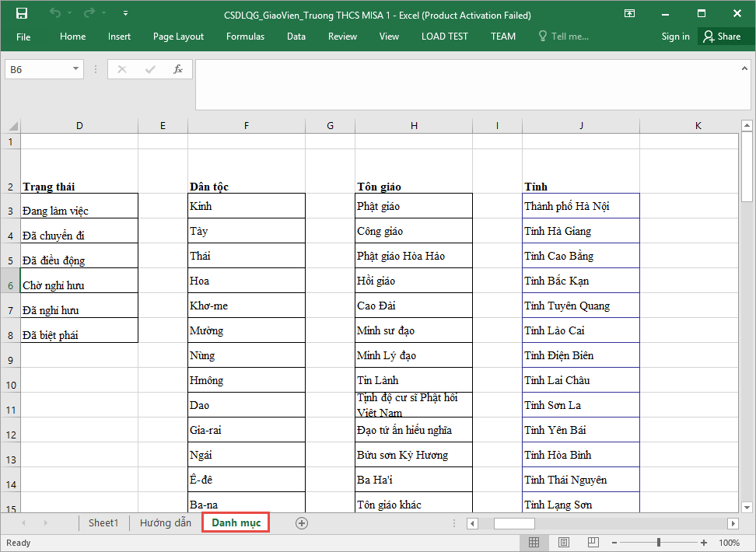Viewport: 756px width, 552px height.
Task: Click Page Break Preview view icon
Action: (593, 542)
